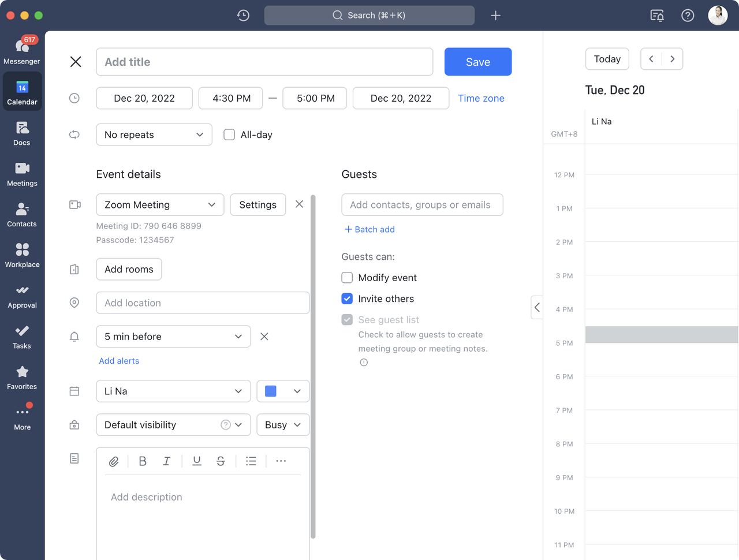Check the Modify event permission for guests
739x560 pixels.
point(347,278)
